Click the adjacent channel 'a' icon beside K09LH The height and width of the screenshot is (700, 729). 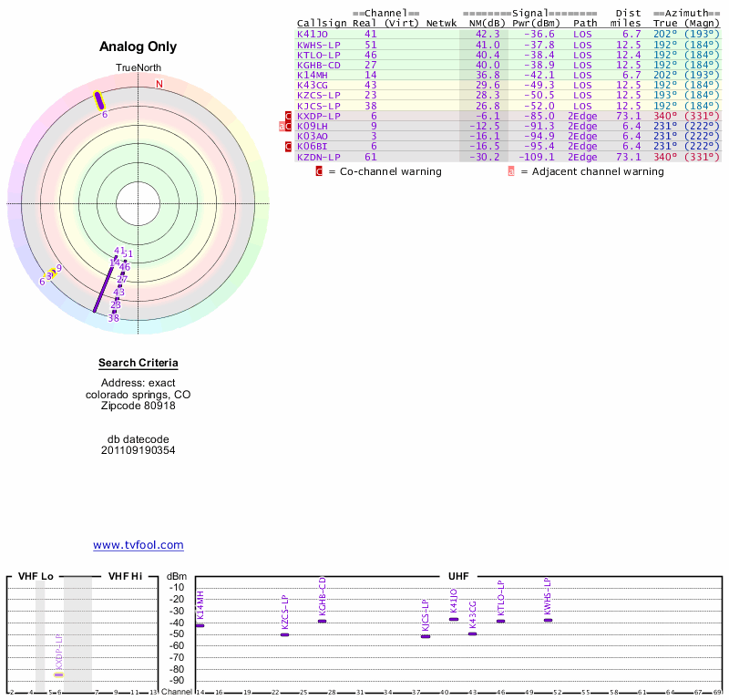pyautogui.click(x=282, y=126)
